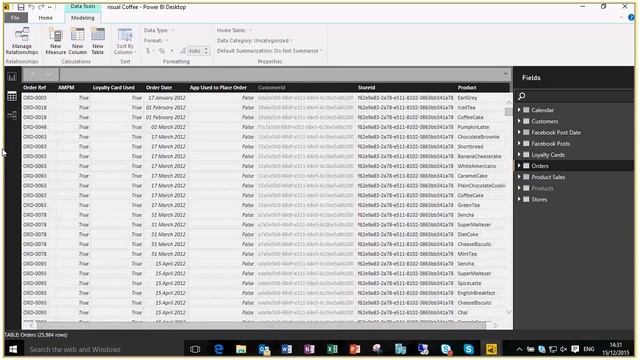This screenshot has height=360, width=640.
Task: Click the ORD-0003 order ref cell
Action: tap(35, 98)
